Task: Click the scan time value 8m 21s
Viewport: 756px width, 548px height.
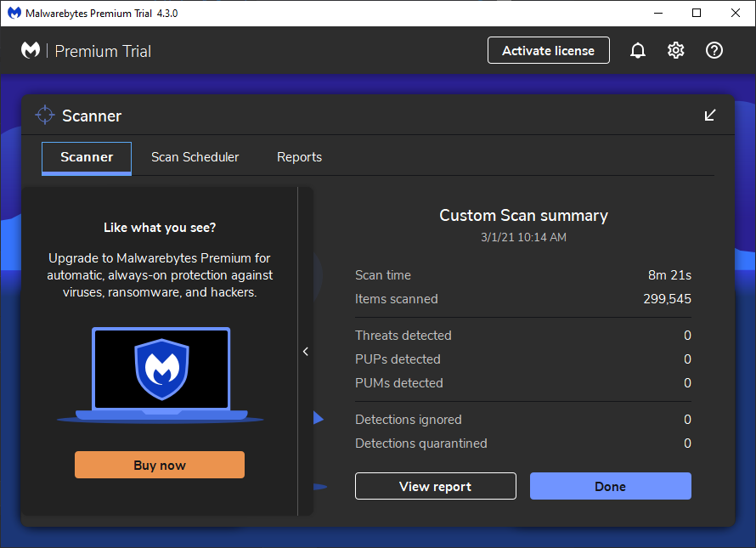Action: point(669,275)
